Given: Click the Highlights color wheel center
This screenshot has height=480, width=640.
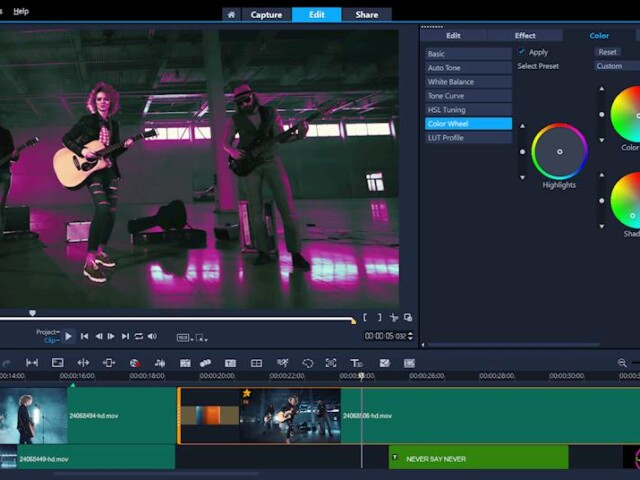Looking at the screenshot, I should coord(559,151).
